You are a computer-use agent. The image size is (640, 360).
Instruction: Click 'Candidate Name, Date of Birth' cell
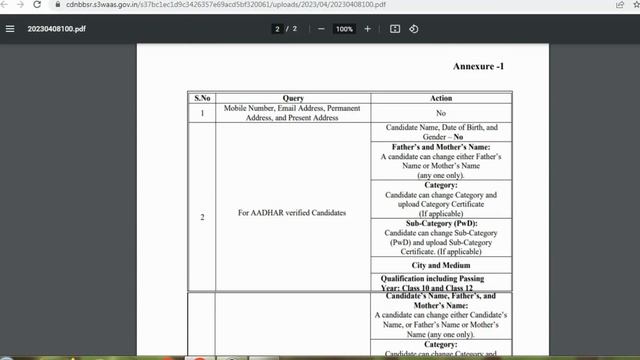[441, 132]
